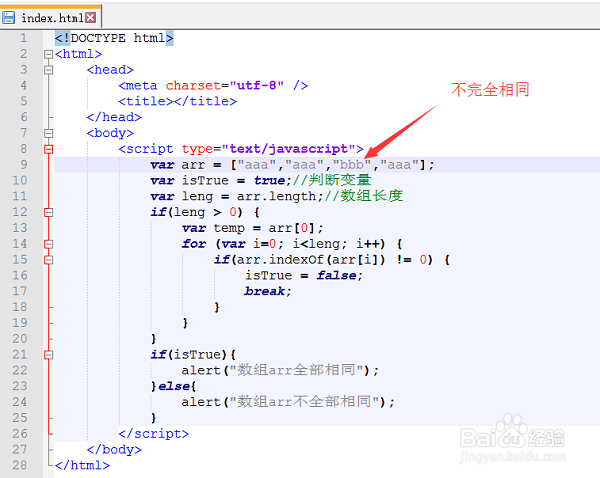Click the closing </body> tag
600x478 pixels.
114,450
